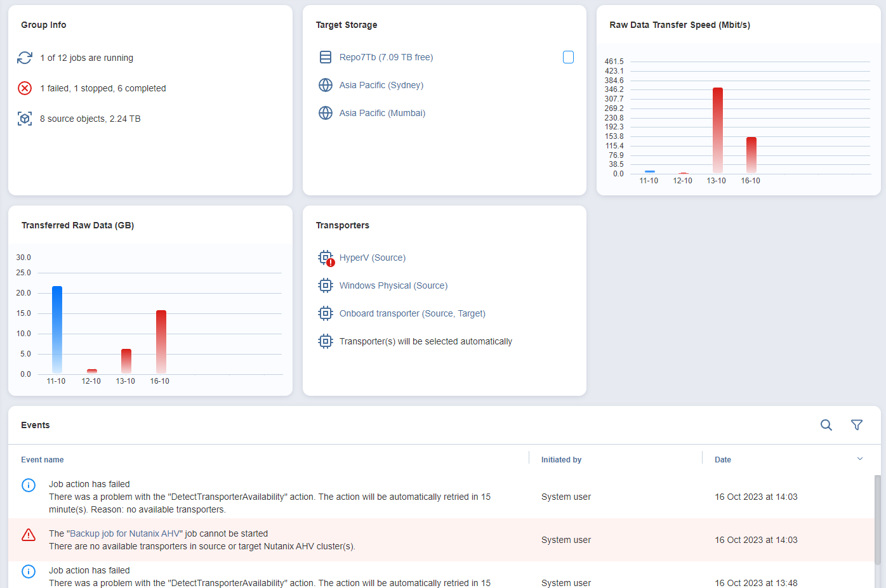Sort events by Initiated by column

coord(561,460)
